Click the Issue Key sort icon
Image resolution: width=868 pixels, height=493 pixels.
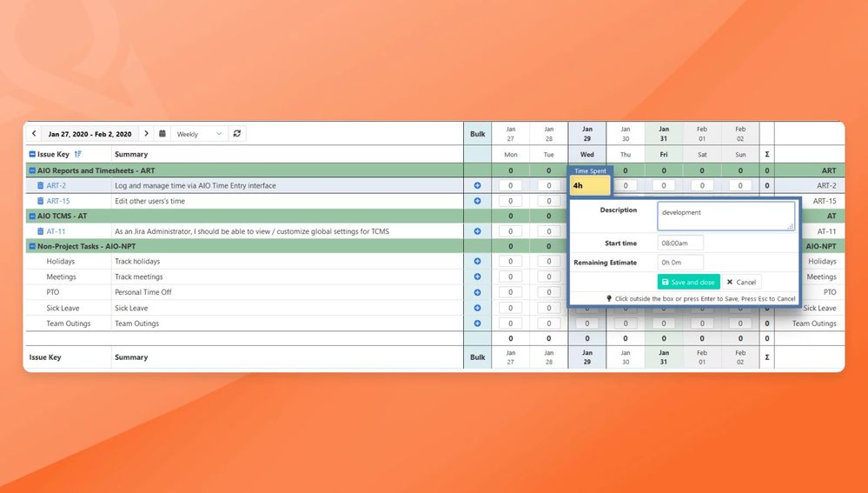tap(78, 154)
